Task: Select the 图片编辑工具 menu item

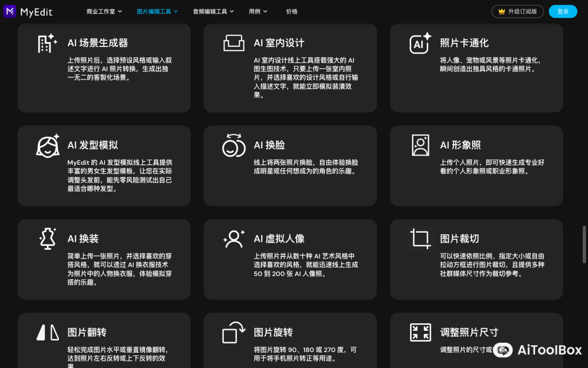Action: point(157,11)
